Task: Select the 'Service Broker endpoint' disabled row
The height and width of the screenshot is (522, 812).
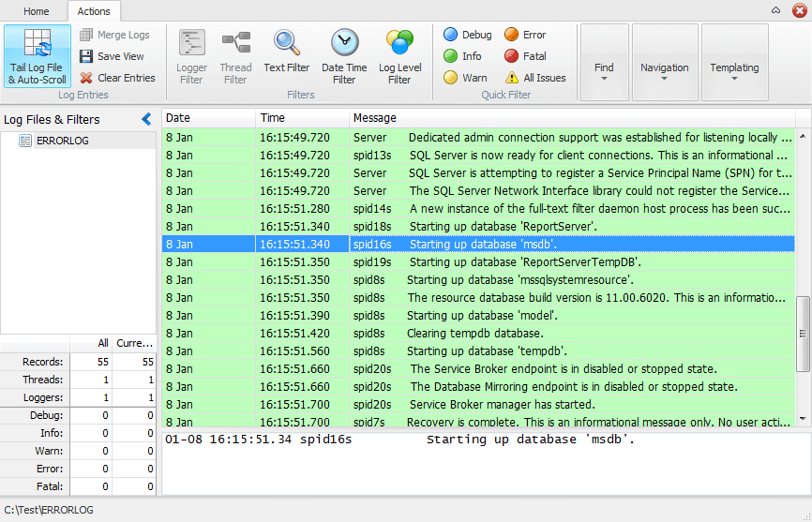Action: click(478, 369)
